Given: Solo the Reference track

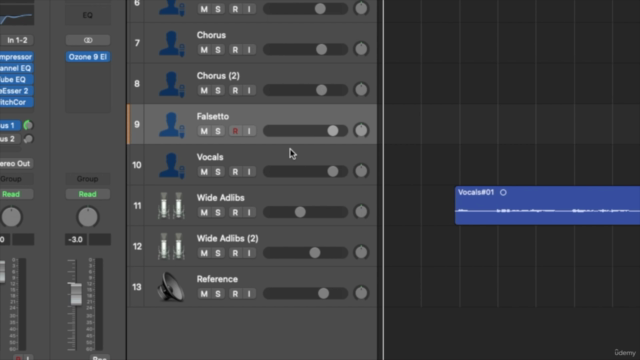Looking at the screenshot, I should (x=218, y=293).
